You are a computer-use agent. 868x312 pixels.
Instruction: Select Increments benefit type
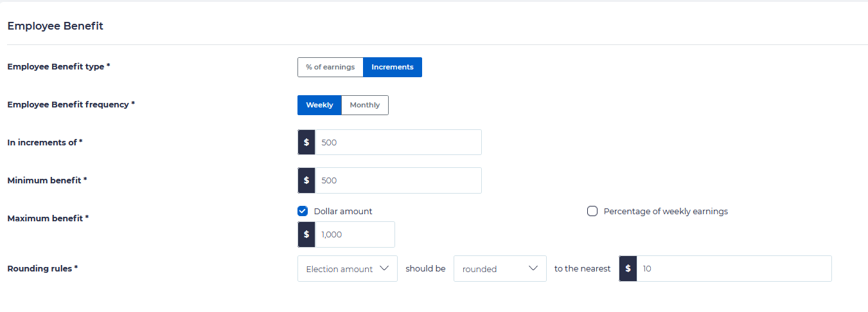(392, 67)
